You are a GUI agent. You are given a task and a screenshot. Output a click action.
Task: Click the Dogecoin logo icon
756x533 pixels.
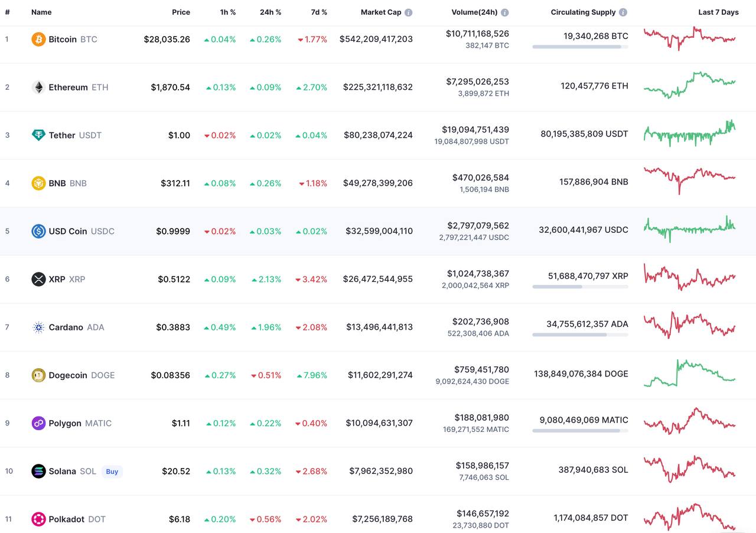coord(38,375)
